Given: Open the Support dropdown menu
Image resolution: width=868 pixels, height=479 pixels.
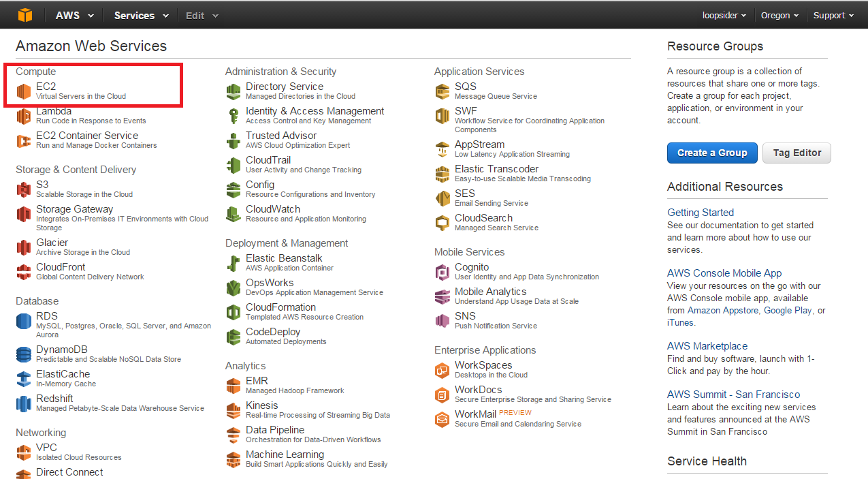Looking at the screenshot, I should point(833,15).
